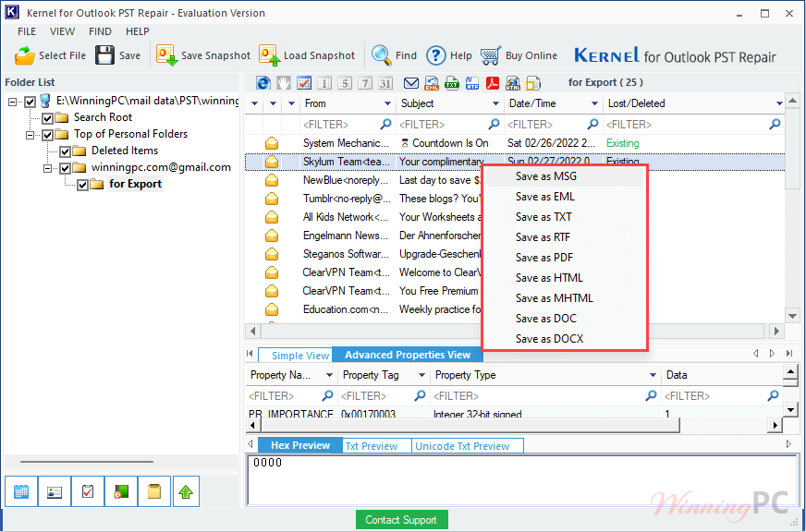The width and height of the screenshot is (806, 532).
Task: Click the Contact Support button
Action: click(401, 520)
